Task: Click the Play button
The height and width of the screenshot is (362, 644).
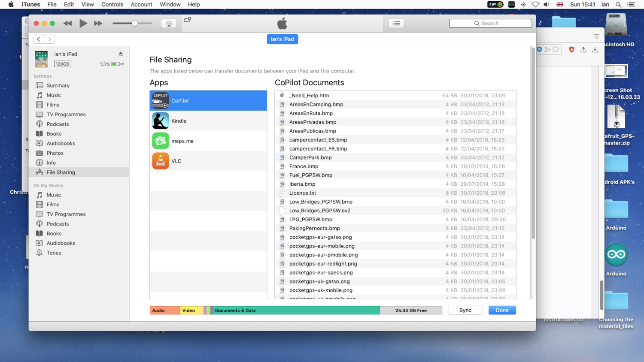Action: [83, 24]
